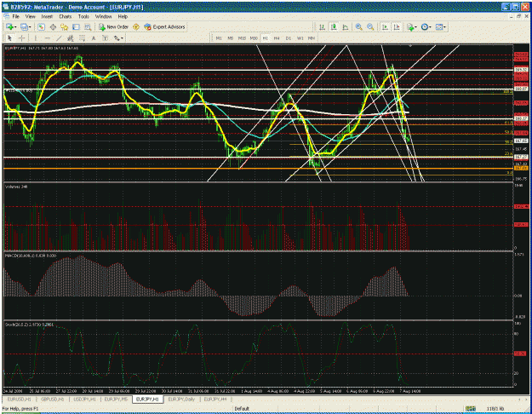Select the Crosshair tool
This screenshot has width=532, height=414.
[21, 38]
